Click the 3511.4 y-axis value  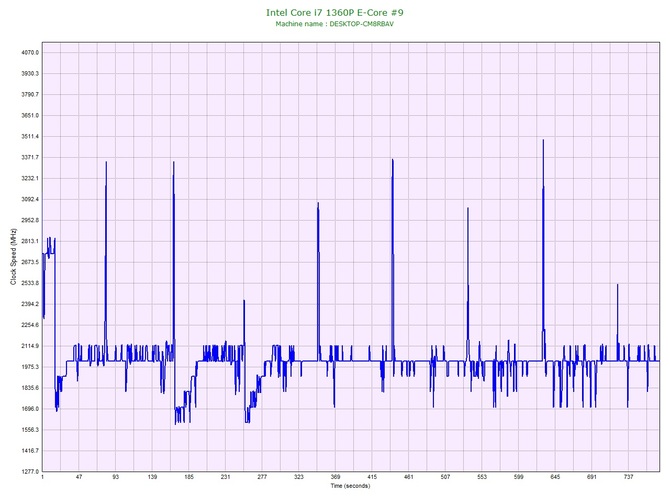pos(30,136)
